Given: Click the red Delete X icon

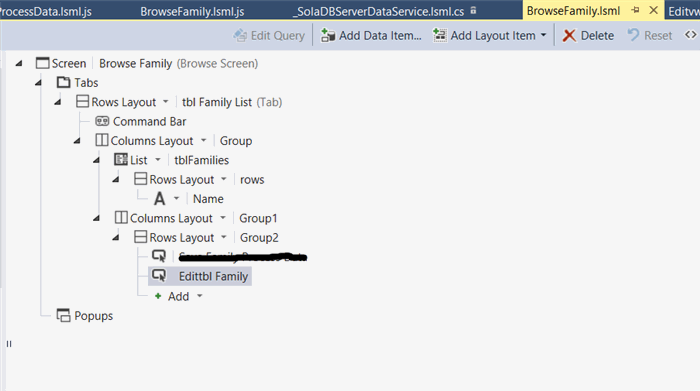Looking at the screenshot, I should pos(569,36).
